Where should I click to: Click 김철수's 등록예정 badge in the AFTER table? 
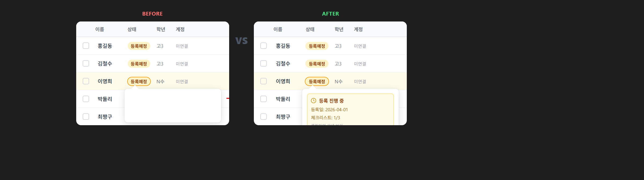pyautogui.click(x=317, y=64)
